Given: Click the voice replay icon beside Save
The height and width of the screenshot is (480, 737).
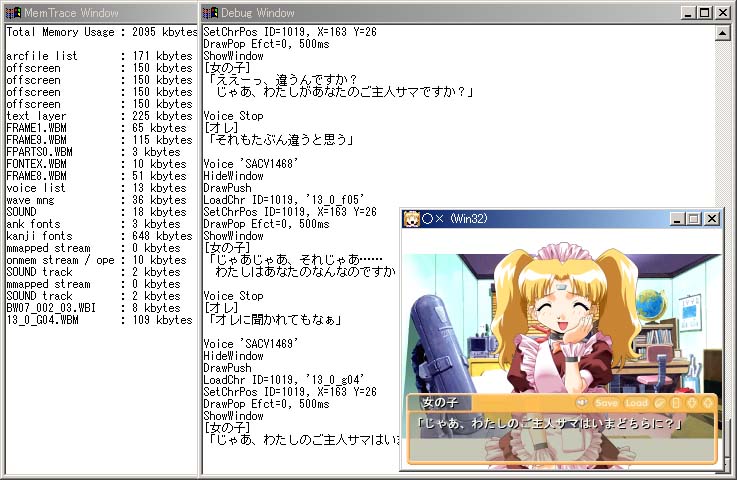Looking at the screenshot, I should (x=583, y=403).
